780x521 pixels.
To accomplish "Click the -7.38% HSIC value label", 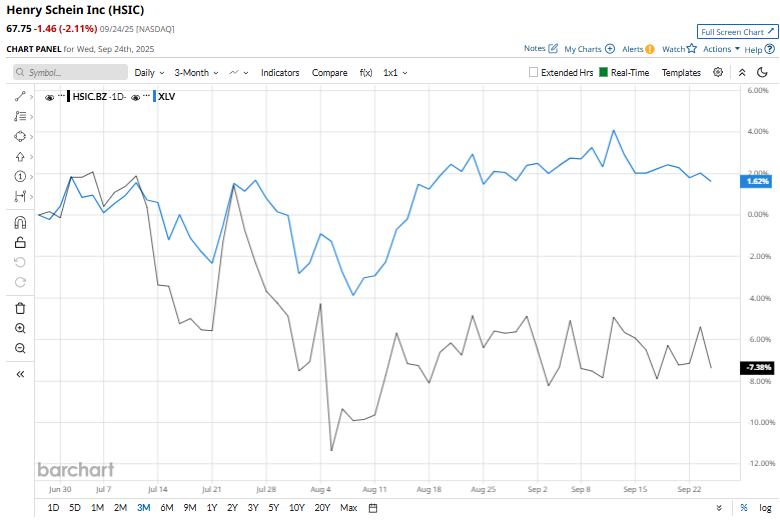I will [756, 368].
